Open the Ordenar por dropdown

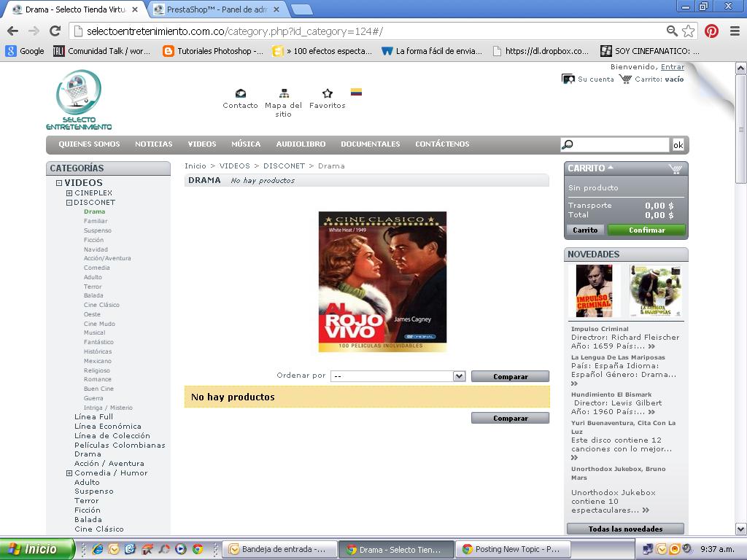point(398,376)
